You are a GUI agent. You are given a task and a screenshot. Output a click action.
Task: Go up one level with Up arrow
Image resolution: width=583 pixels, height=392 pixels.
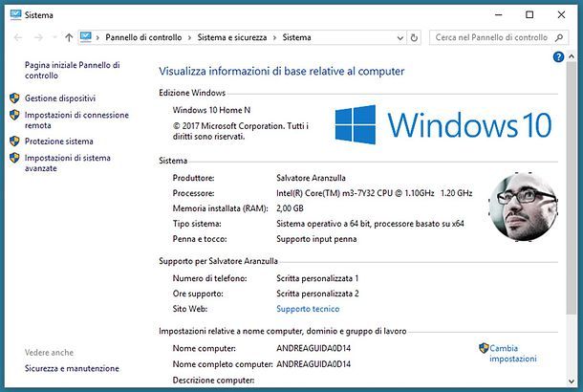coord(69,37)
